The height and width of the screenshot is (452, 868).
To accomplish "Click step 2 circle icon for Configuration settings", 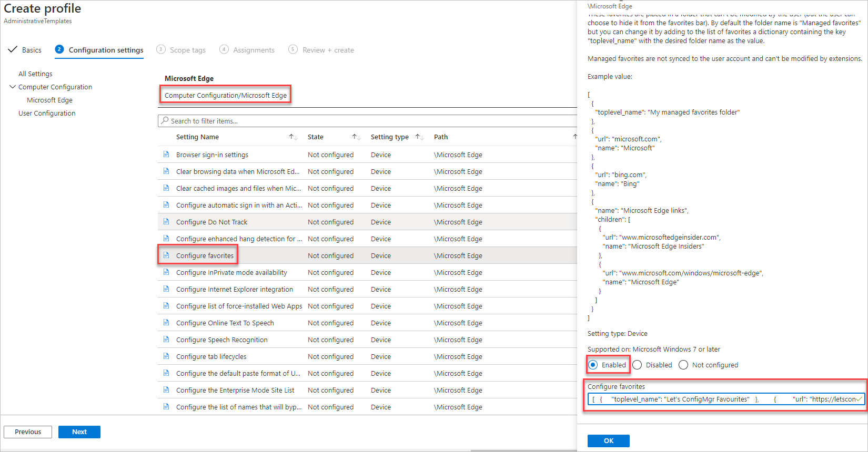I will [x=59, y=49].
